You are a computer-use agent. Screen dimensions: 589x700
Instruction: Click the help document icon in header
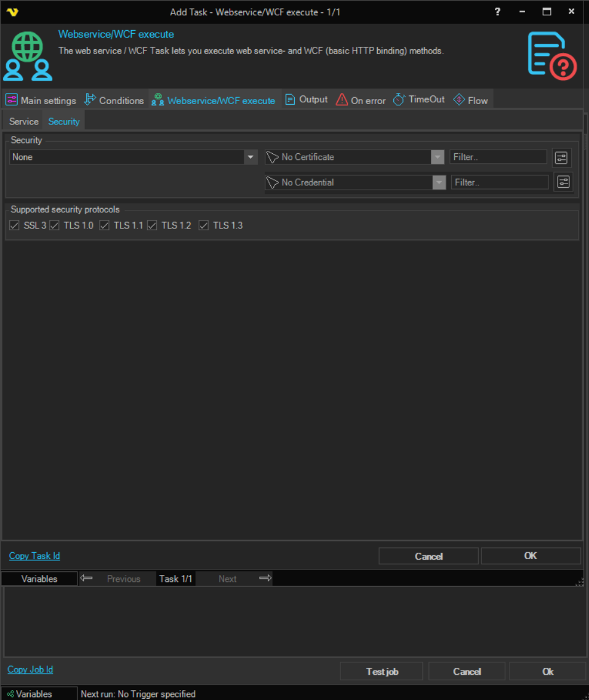551,56
